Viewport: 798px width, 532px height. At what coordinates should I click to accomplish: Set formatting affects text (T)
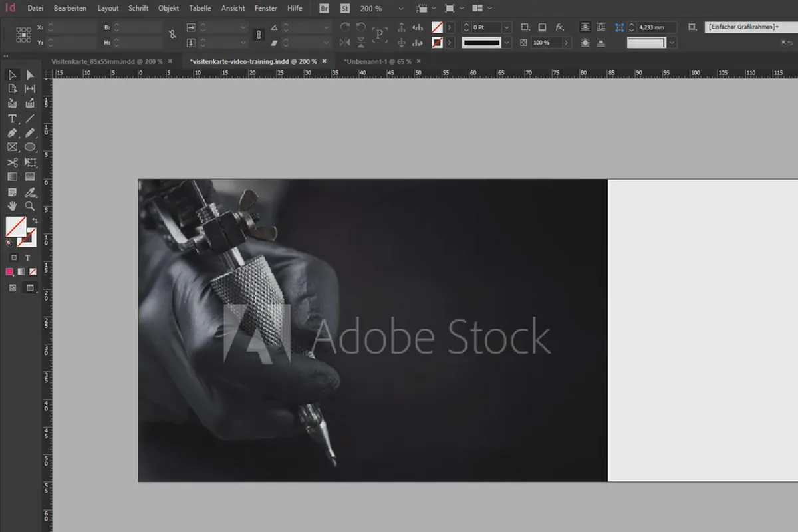point(28,257)
